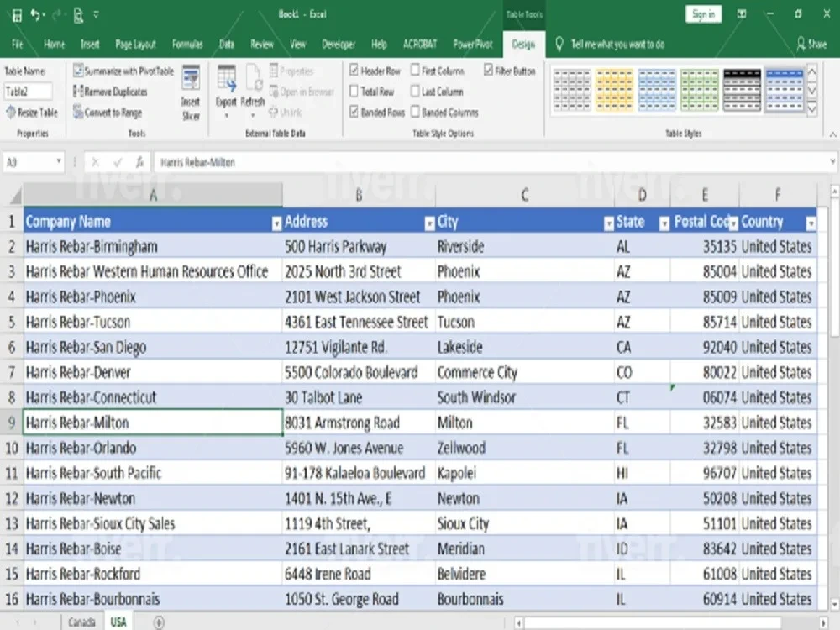This screenshot has width=840, height=630.
Task: Open the File tab
Action: point(18,44)
